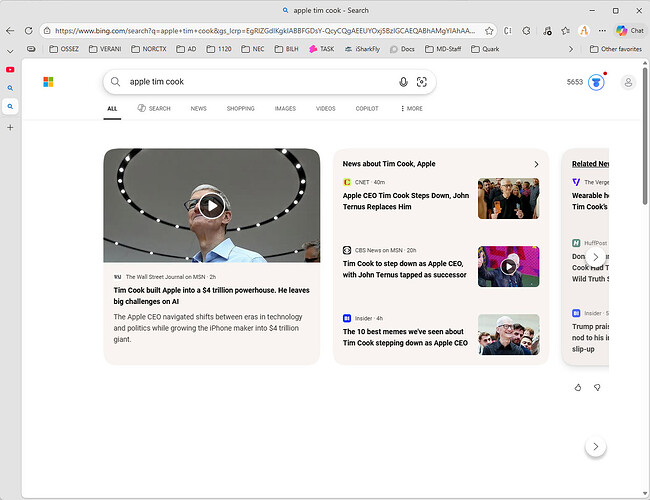Open visual search camera icon
The width and height of the screenshot is (650, 500).
(x=422, y=82)
